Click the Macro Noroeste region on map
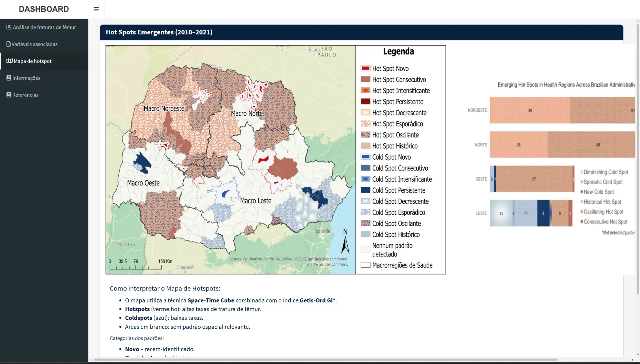 (x=164, y=108)
